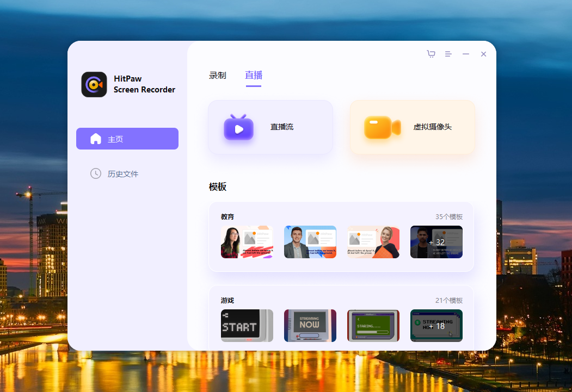
Task: Click the home icon in sidebar
Action: pos(96,139)
